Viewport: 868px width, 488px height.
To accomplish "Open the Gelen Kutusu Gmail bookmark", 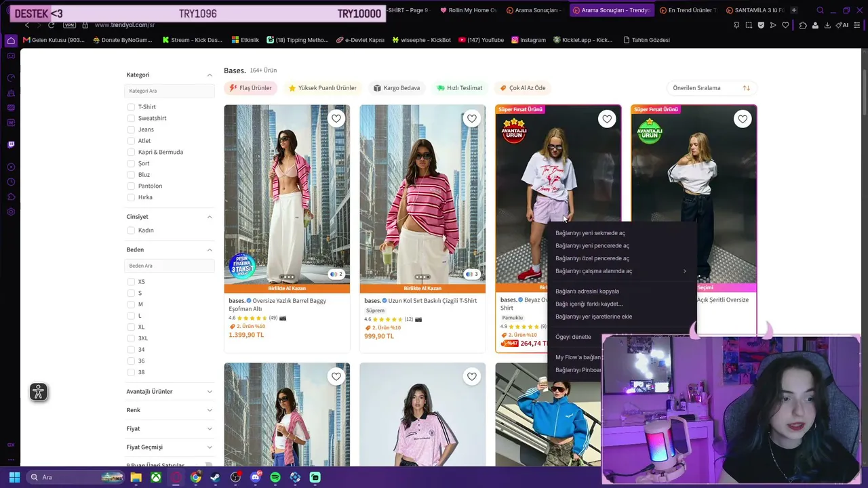I will [54, 40].
